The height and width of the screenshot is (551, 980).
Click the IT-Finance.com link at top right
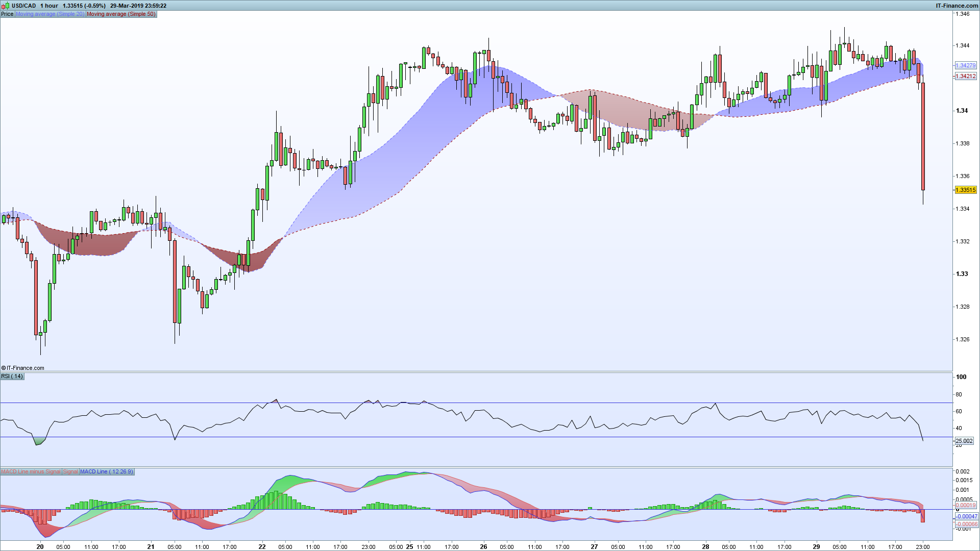tap(957, 6)
